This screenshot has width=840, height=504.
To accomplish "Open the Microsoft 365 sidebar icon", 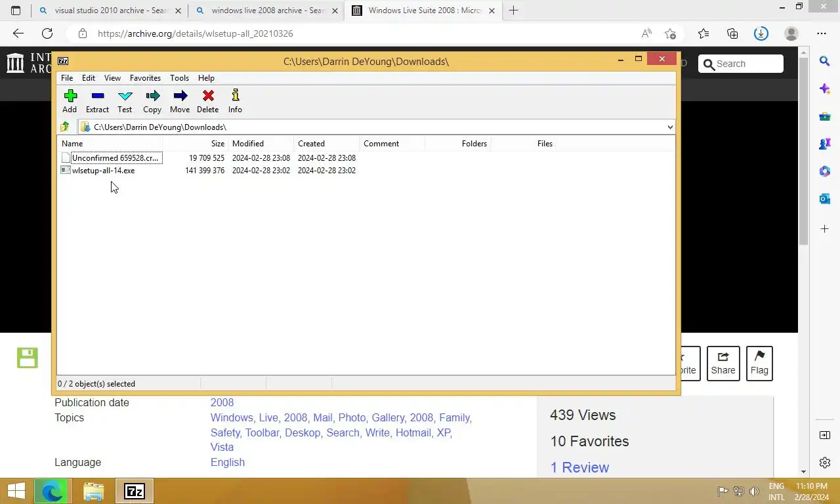I will coord(825,171).
